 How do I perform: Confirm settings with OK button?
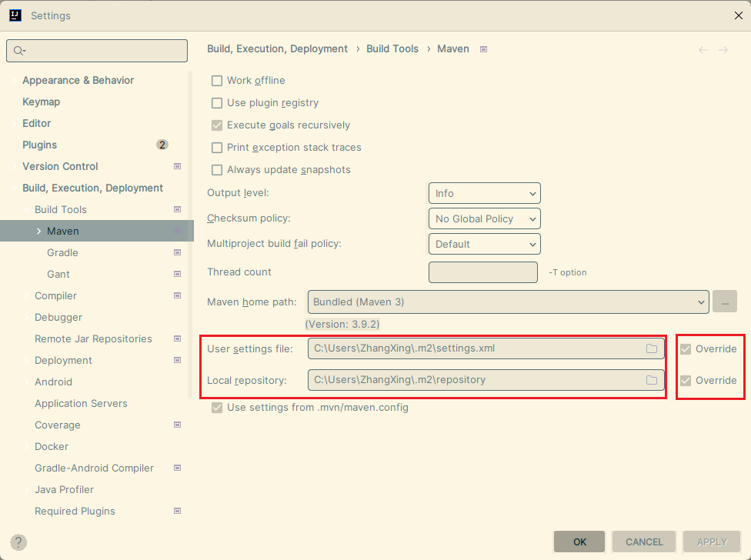(579, 542)
